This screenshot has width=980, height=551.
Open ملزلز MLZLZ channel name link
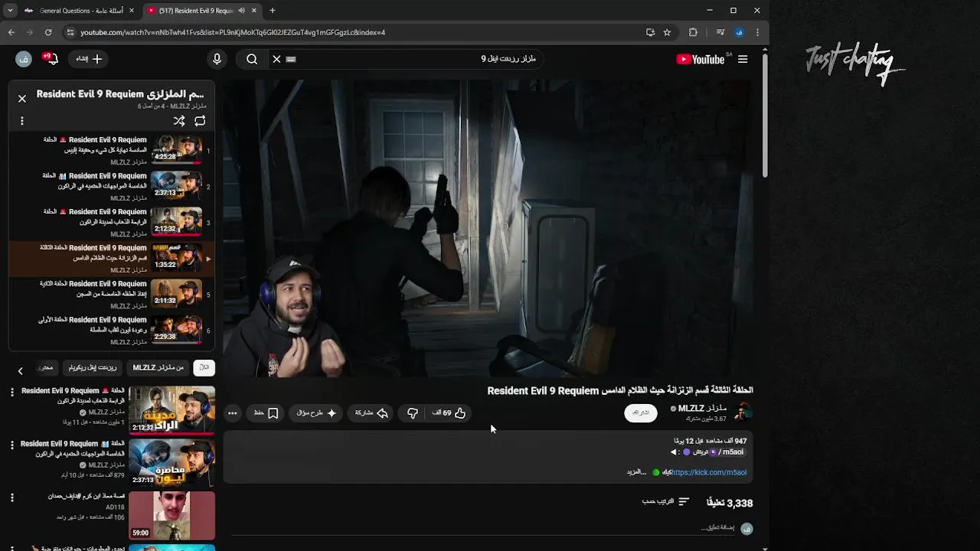point(702,409)
